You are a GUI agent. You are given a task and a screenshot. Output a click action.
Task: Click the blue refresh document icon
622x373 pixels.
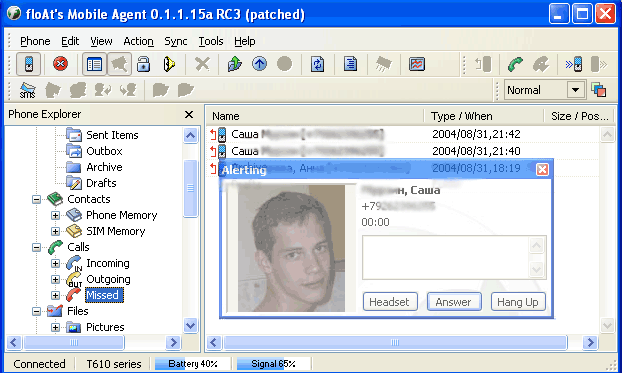[317, 64]
